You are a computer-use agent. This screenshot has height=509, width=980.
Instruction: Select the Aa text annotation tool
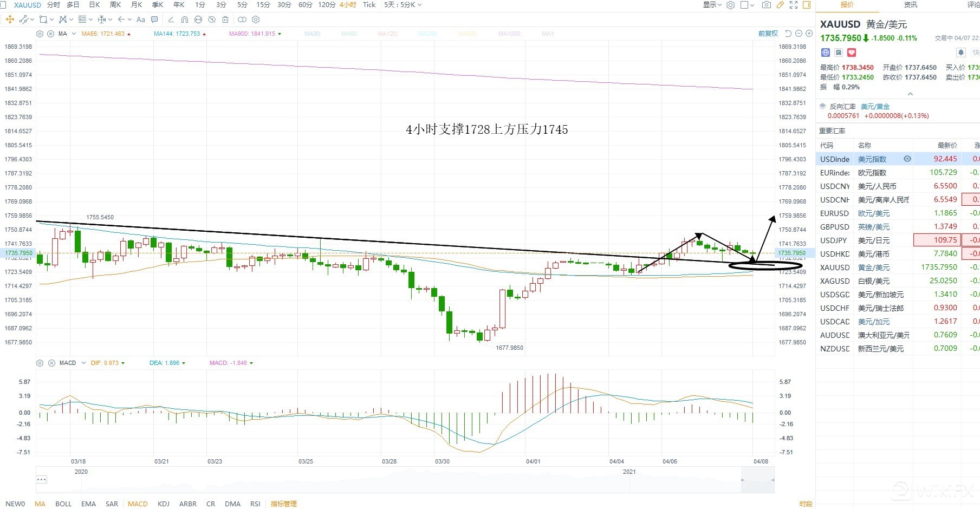pos(141,19)
